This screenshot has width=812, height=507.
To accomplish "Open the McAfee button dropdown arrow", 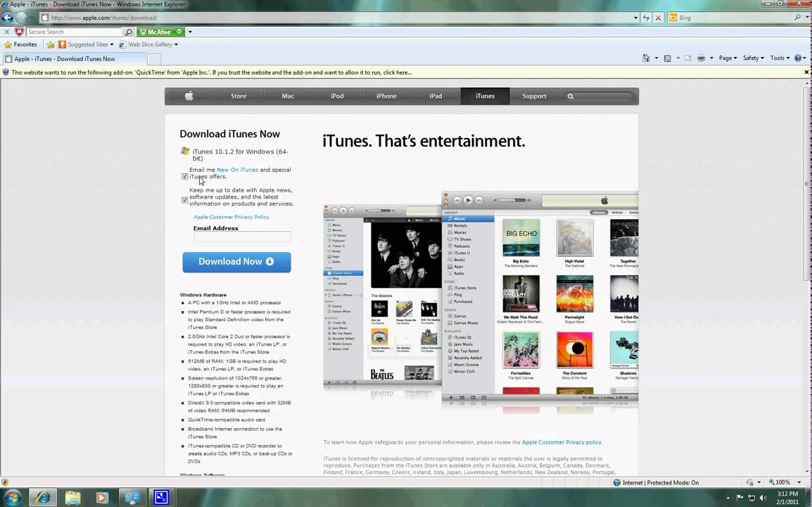I will pyautogui.click(x=189, y=32).
